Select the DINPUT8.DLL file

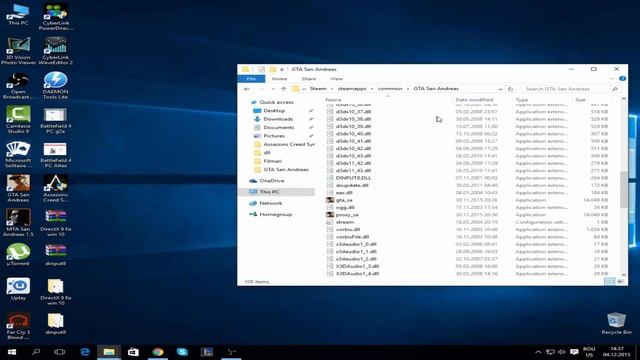click(353, 178)
